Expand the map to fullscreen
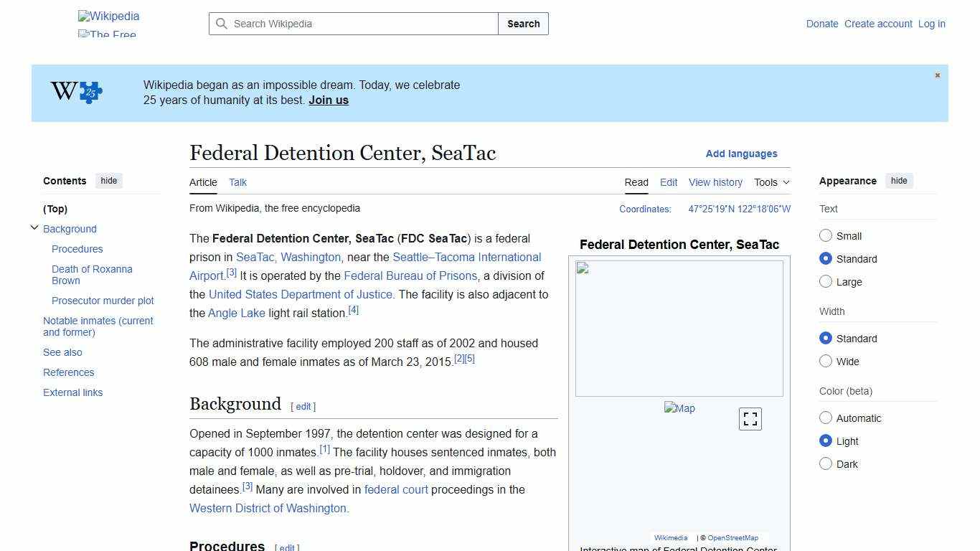 pyautogui.click(x=750, y=418)
